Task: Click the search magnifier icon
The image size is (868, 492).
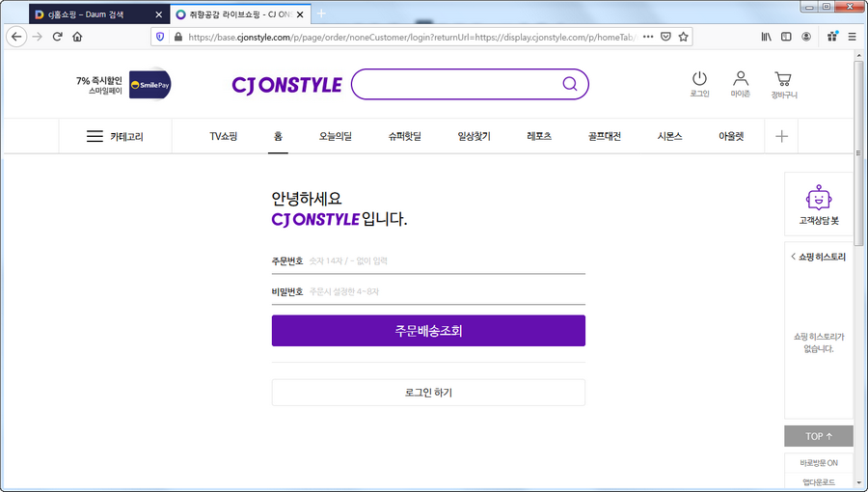Action: click(x=570, y=84)
